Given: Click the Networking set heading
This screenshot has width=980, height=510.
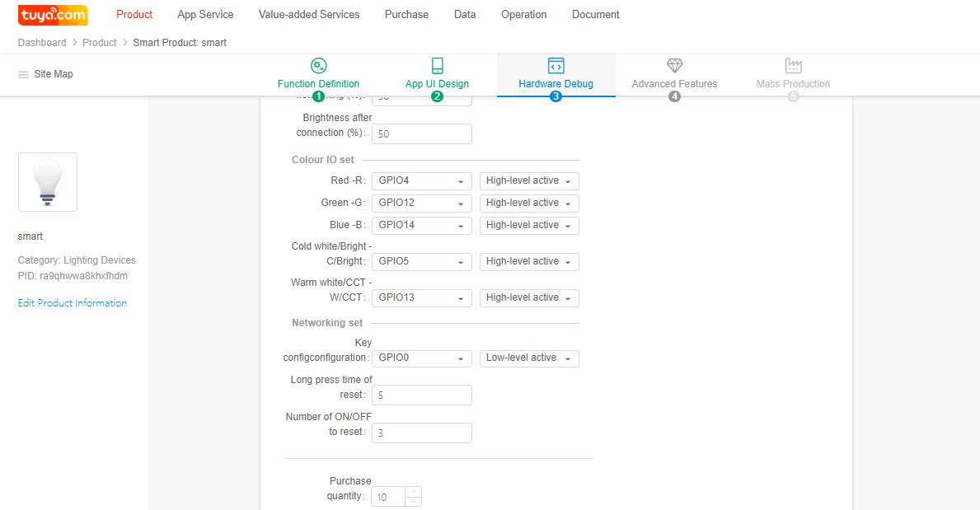Looking at the screenshot, I should [327, 323].
